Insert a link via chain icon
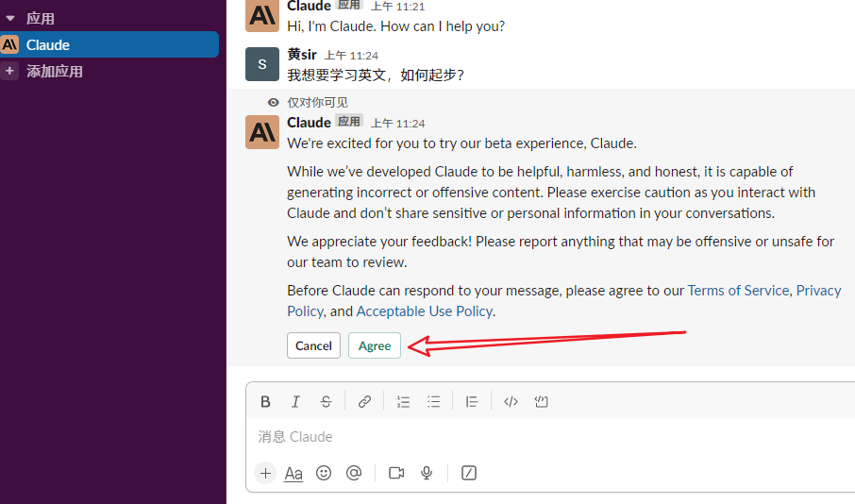The image size is (855, 504). (364, 402)
